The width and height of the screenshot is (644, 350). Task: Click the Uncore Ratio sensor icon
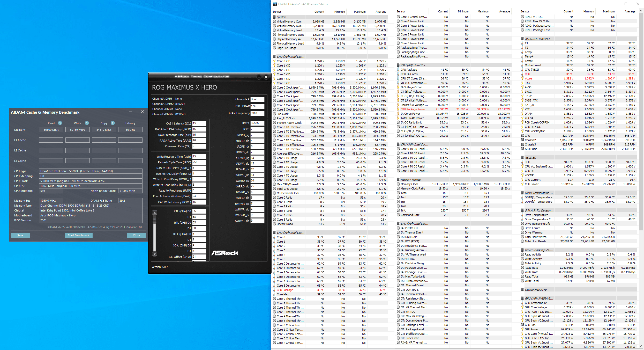pos(274,224)
